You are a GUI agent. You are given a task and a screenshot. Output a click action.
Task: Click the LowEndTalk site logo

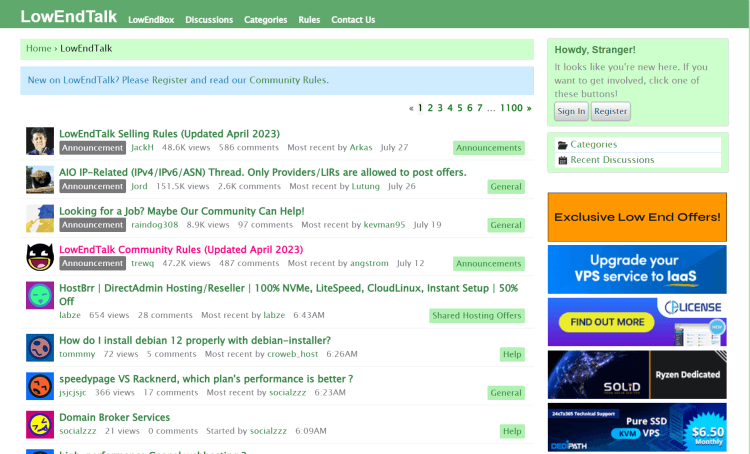[x=68, y=17]
